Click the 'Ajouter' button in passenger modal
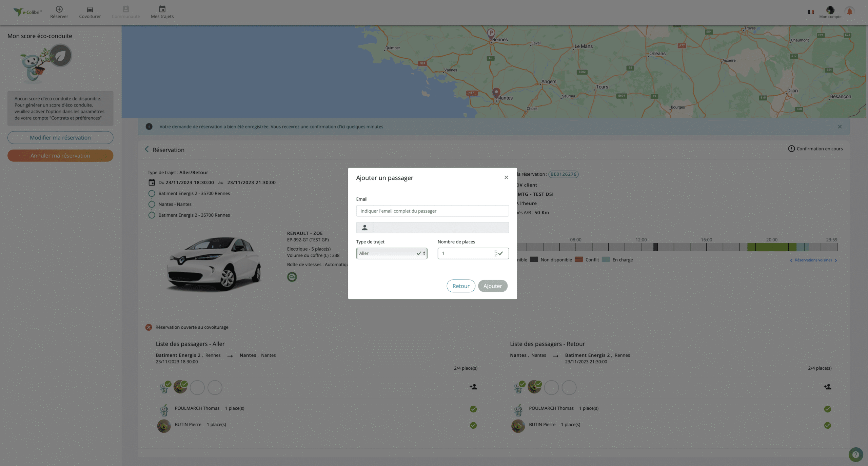 (x=492, y=286)
